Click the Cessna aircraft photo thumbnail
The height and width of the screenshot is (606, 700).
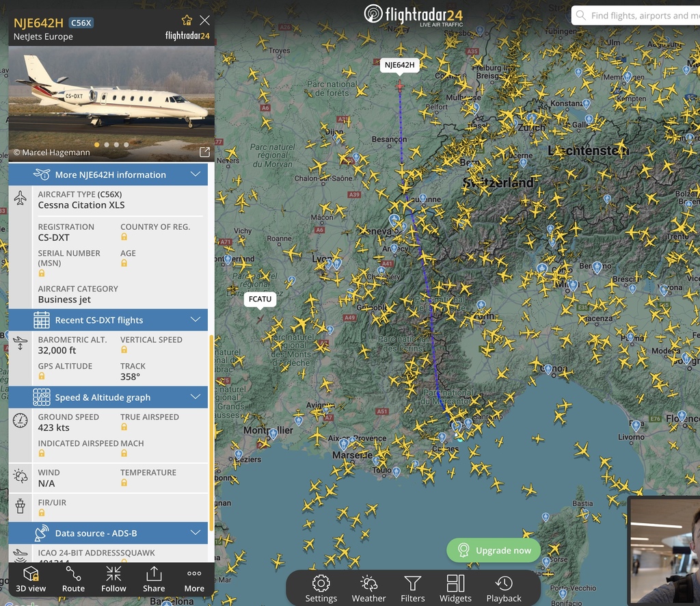tap(111, 103)
